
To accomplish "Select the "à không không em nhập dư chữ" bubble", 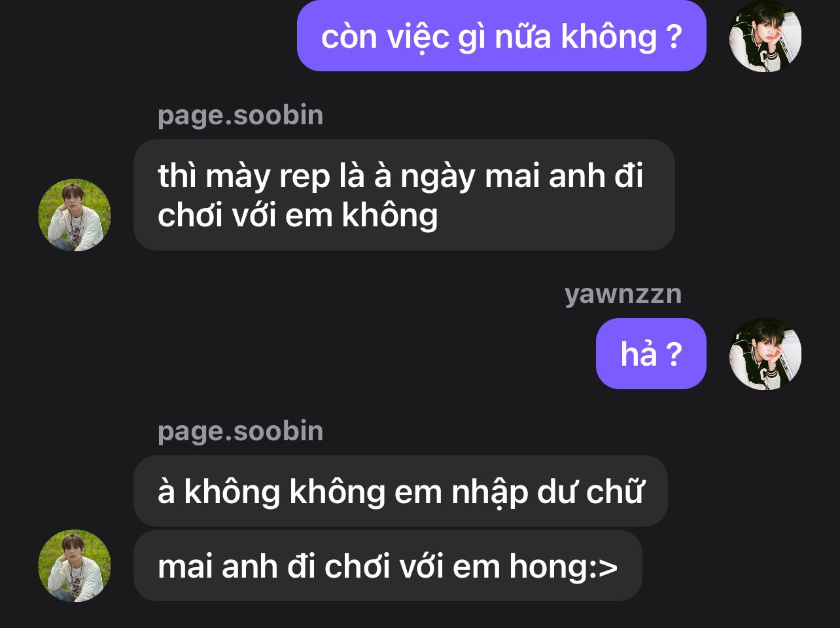I will pyautogui.click(x=400, y=491).
